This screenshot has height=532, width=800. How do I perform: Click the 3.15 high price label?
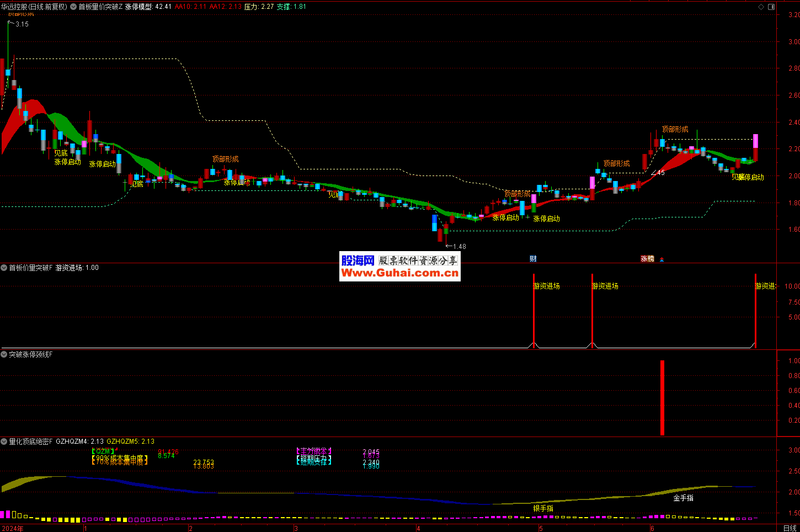[x=22, y=24]
